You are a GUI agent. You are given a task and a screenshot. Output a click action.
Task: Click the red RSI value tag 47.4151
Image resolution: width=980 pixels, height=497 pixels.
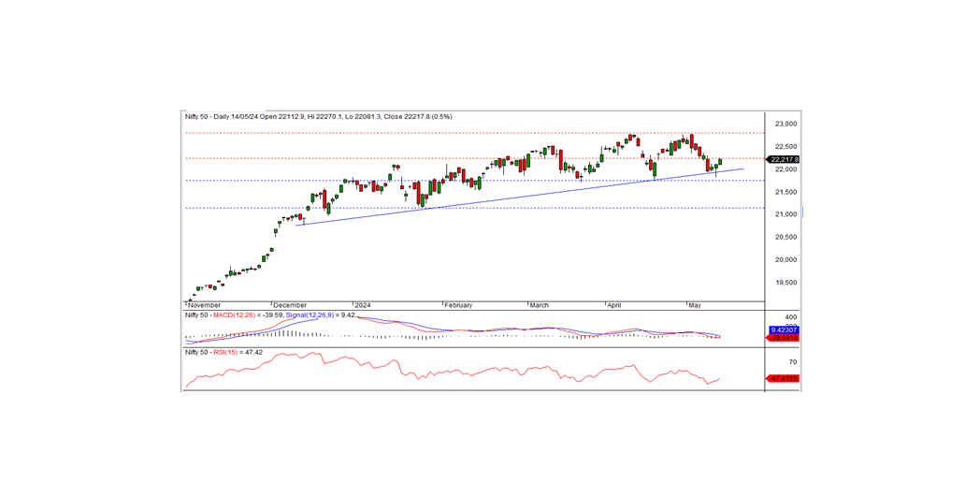pyautogui.click(x=783, y=379)
